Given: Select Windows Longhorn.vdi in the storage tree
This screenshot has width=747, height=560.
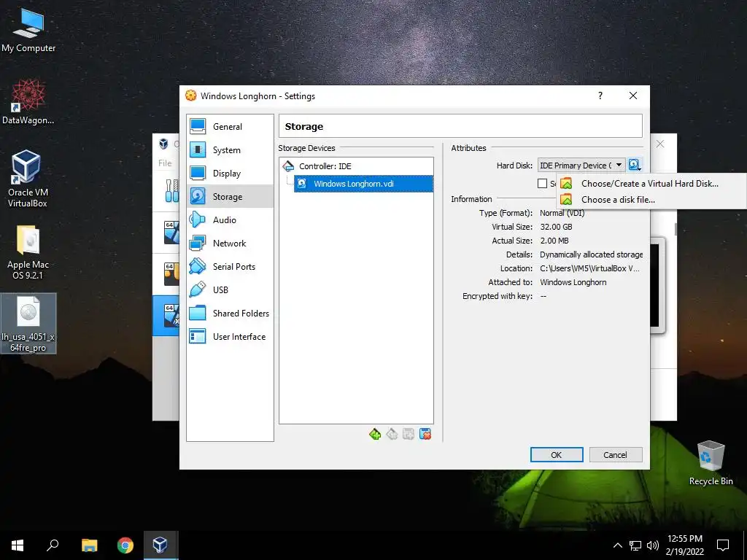Looking at the screenshot, I should click(x=363, y=184).
